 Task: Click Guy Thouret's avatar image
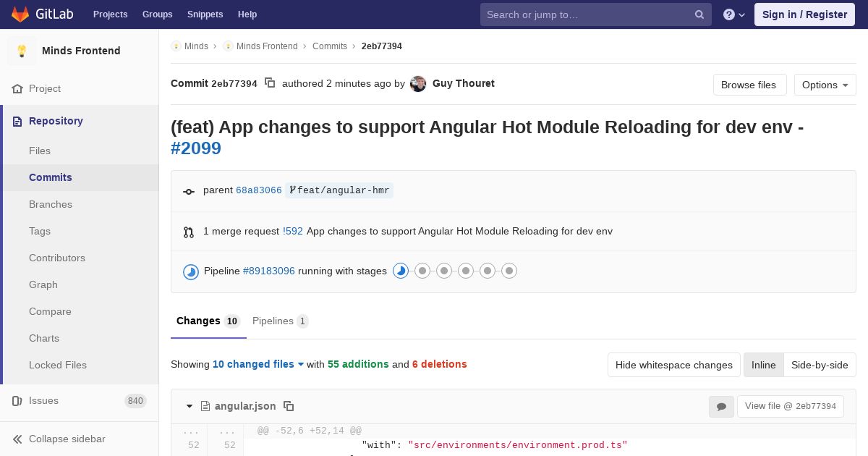tap(418, 84)
